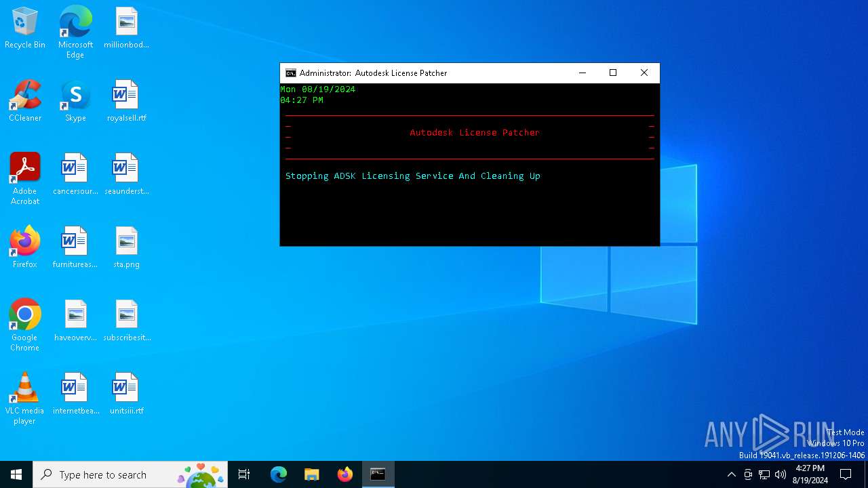This screenshot has height=488, width=868.
Task: Launch Microsoft Edge from the desktop
Action: [x=75, y=33]
